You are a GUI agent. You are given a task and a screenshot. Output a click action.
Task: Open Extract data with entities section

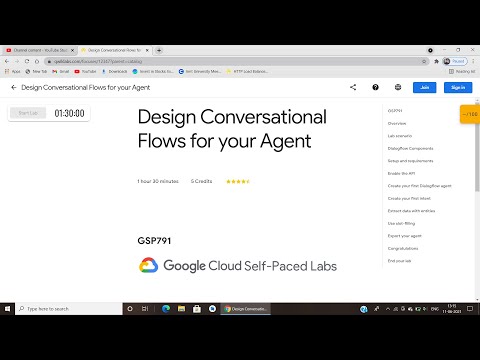point(411,211)
